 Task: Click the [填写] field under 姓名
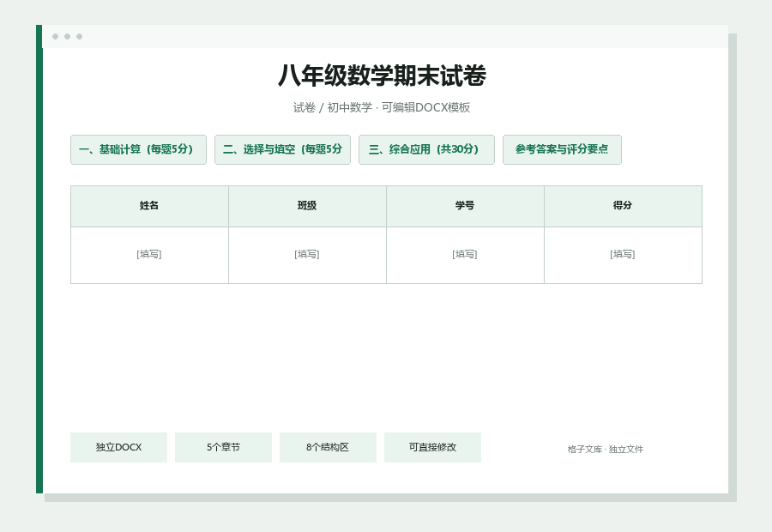[149, 255]
